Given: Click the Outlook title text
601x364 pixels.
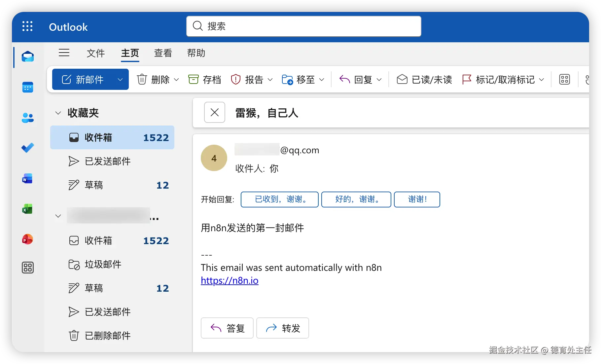Looking at the screenshot, I should tap(68, 27).
